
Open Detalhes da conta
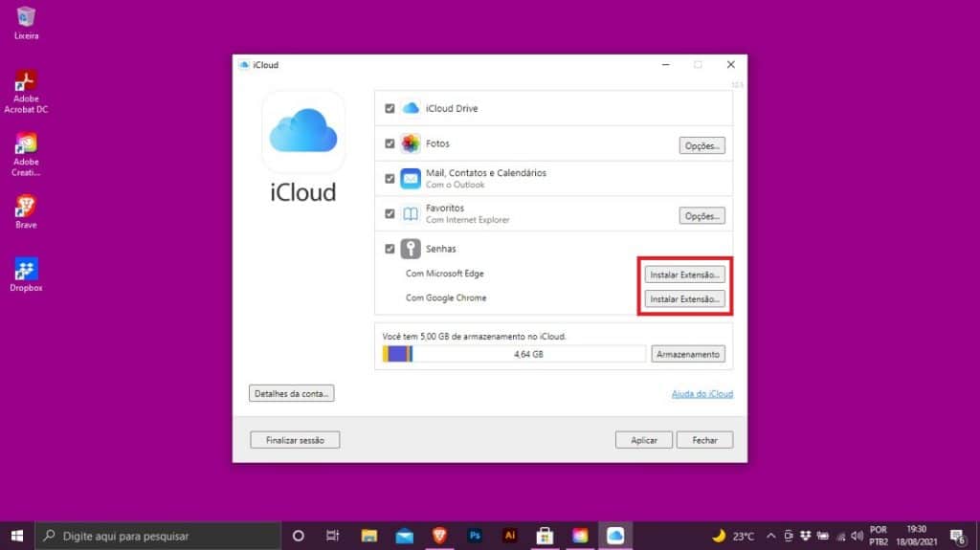pos(291,394)
